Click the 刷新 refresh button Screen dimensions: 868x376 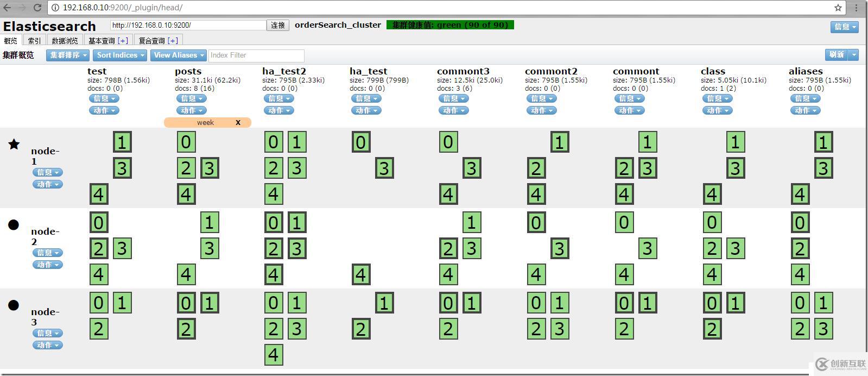(837, 55)
